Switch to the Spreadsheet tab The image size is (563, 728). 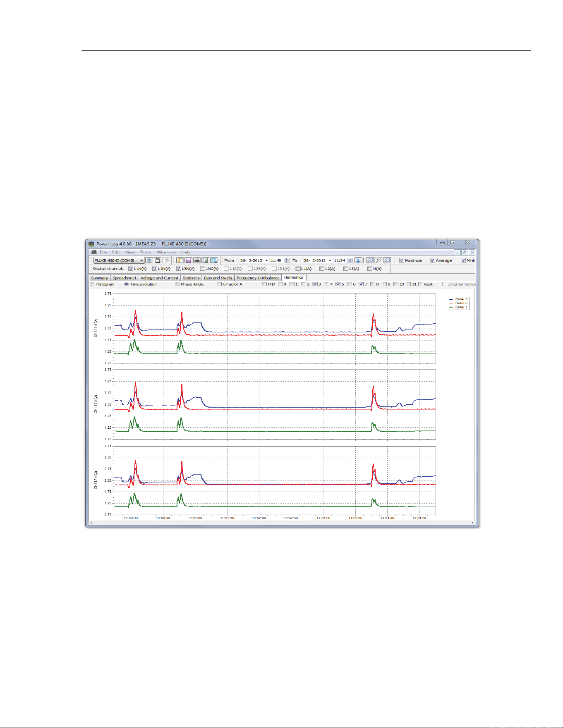[124, 278]
